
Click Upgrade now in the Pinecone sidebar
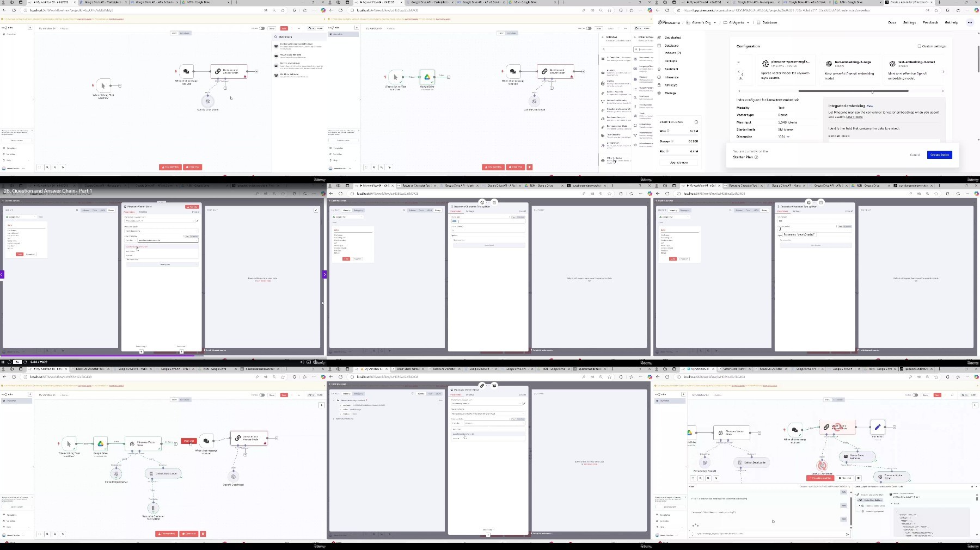(x=678, y=163)
